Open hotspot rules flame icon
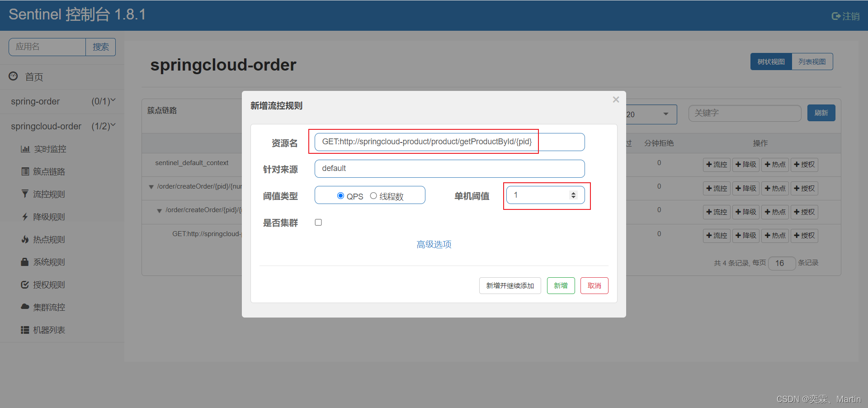 pos(25,239)
